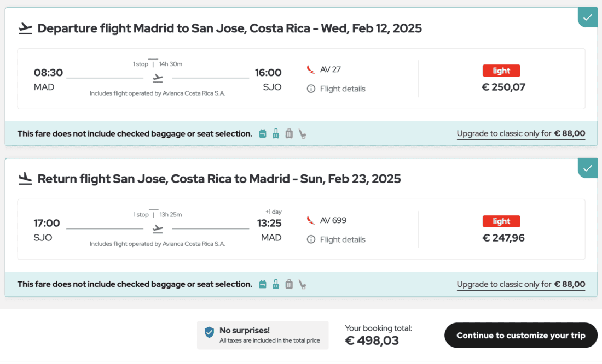Image resolution: width=602 pixels, height=364 pixels.
Task: Click the No surprises! tax info box
Action: pyautogui.click(x=263, y=335)
